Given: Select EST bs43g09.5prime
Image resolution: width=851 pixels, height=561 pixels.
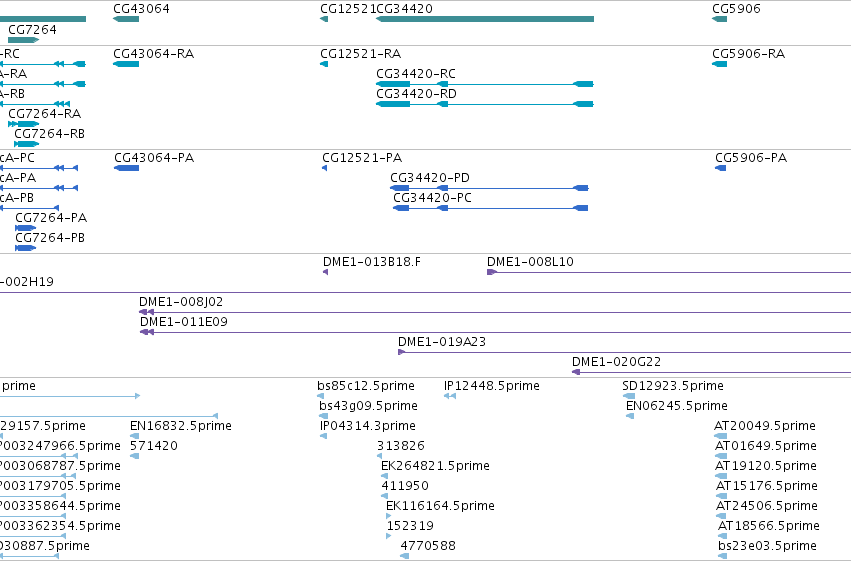Looking at the screenshot, I should (369, 406).
